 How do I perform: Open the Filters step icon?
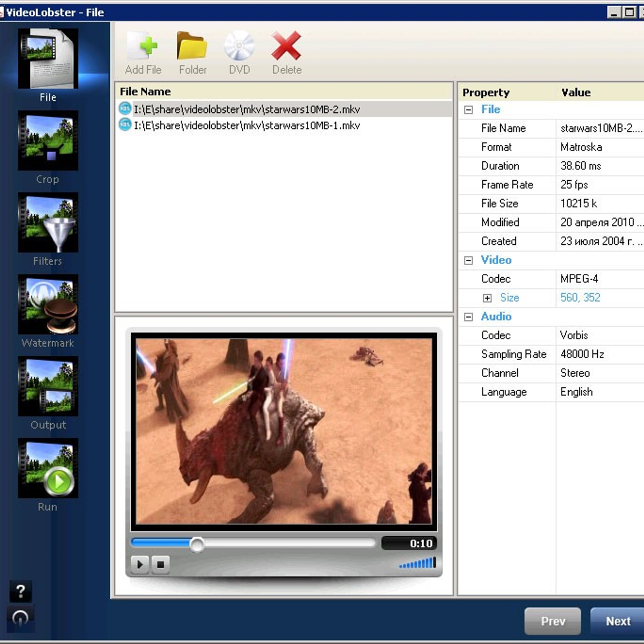click(48, 222)
